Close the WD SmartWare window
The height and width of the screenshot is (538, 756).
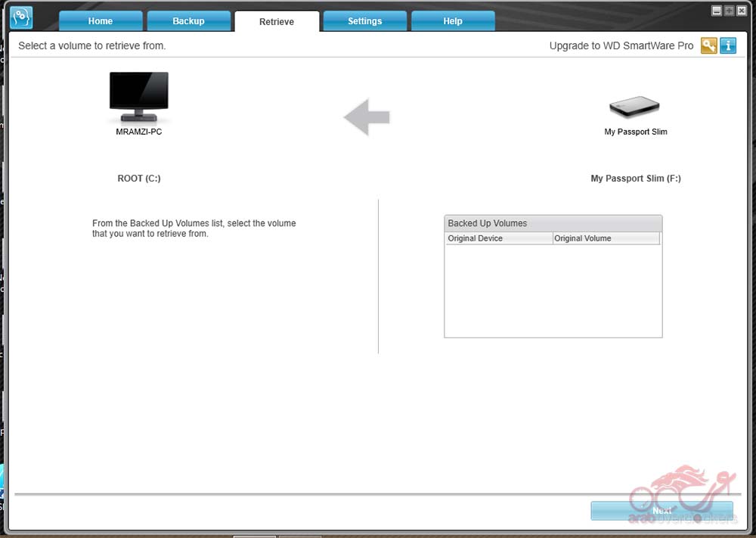(741, 11)
